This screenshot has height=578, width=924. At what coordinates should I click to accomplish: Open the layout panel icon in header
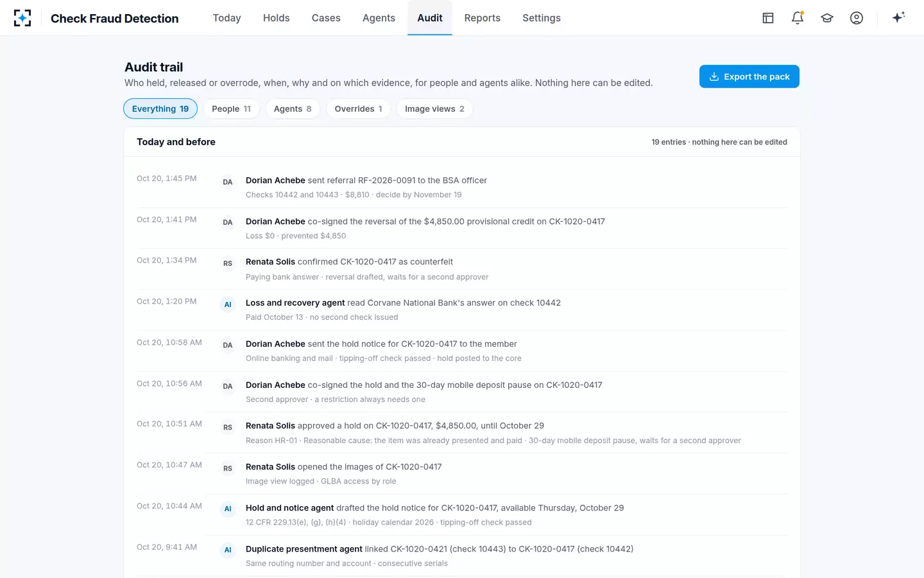pos(768,18)
